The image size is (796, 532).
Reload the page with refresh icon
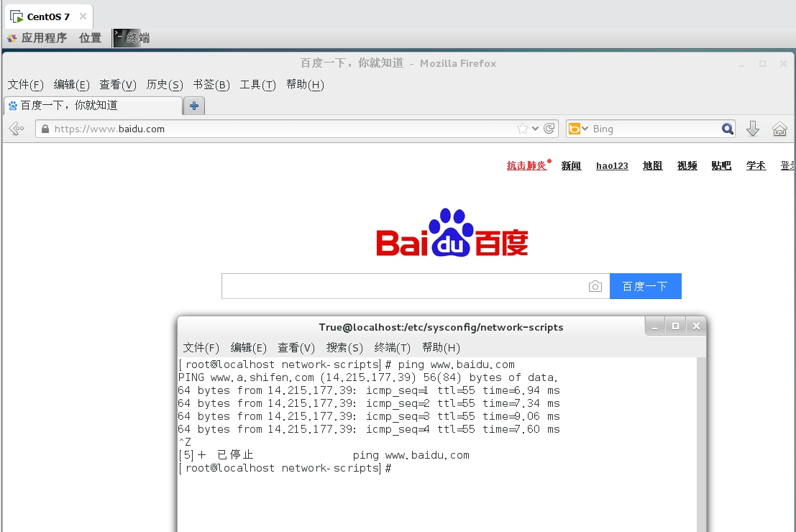[x=549, y=129]
